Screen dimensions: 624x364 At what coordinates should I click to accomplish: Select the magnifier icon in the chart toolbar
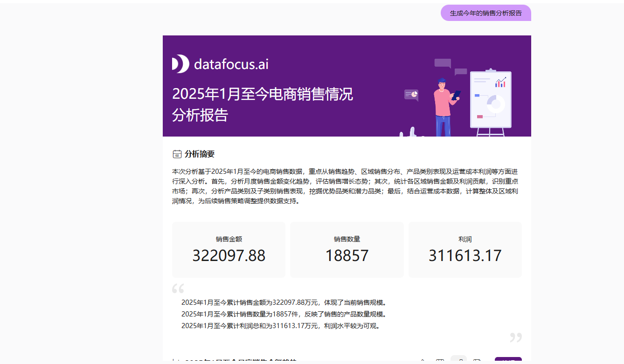pos(422,362)
